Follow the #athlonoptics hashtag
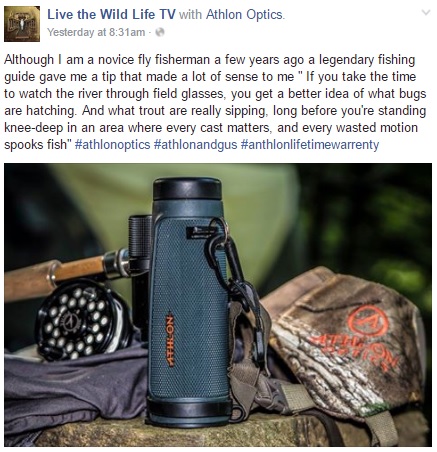This screenshot has height=452, width=437. pos(113,145)
